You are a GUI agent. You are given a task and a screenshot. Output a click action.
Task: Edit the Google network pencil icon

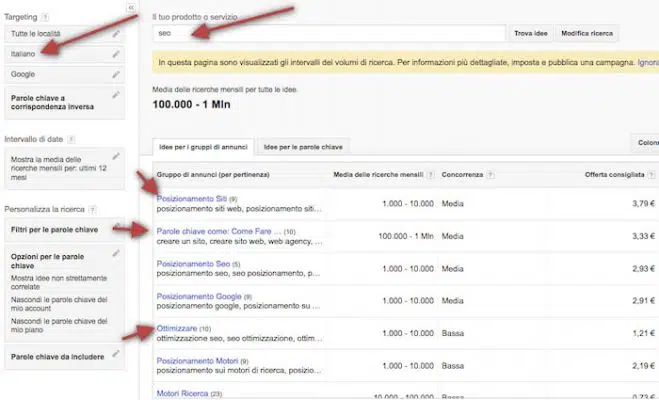(116, 74)
